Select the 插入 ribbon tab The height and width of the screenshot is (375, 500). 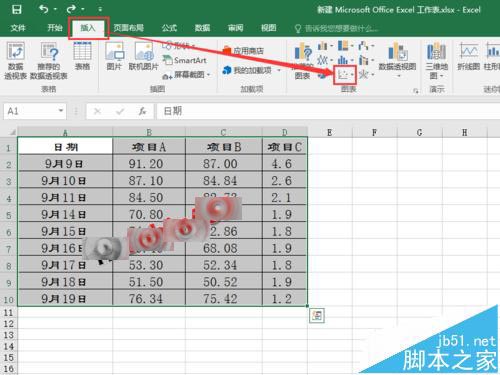(88, 28)
